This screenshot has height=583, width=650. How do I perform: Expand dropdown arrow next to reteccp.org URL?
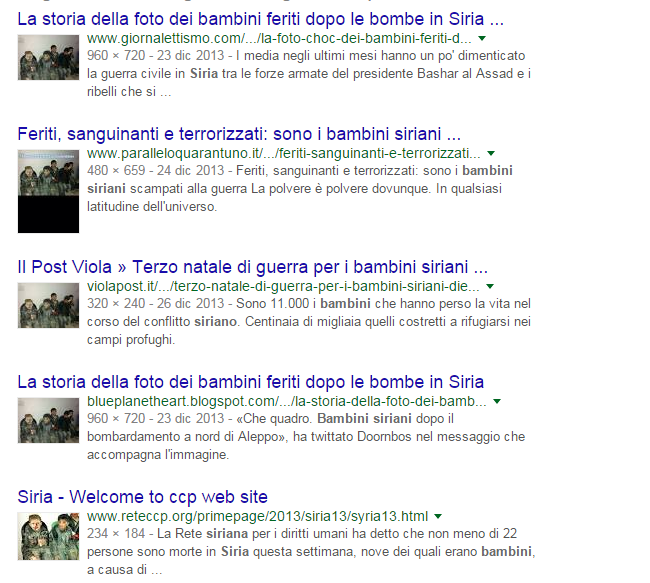438,517
